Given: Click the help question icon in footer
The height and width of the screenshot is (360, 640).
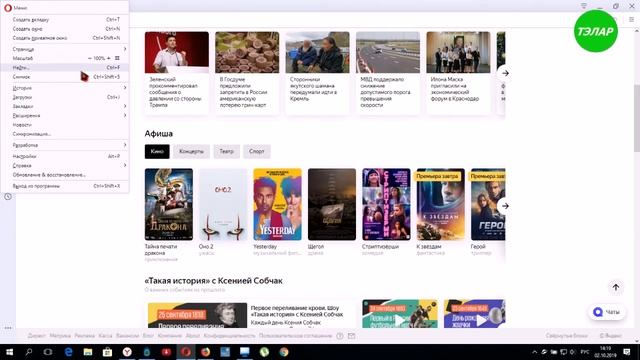Looking at the screenshot, I should click(340, 336).
